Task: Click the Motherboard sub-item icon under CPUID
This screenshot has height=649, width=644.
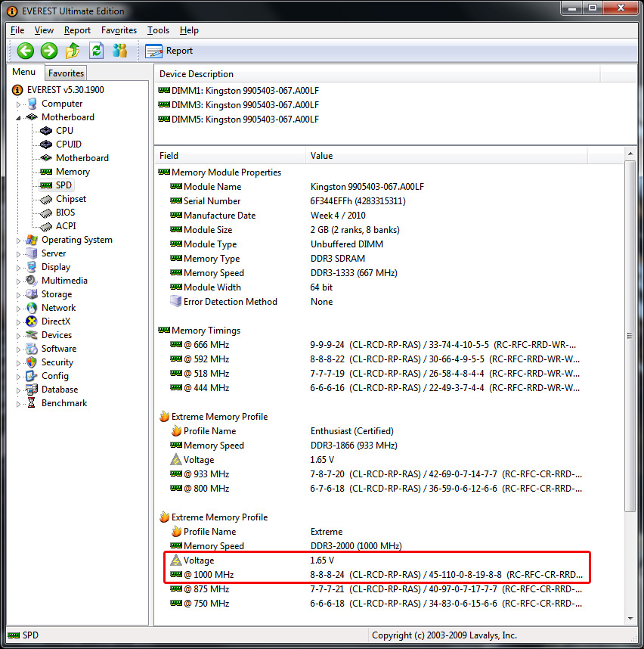Action: click(46, 158)
